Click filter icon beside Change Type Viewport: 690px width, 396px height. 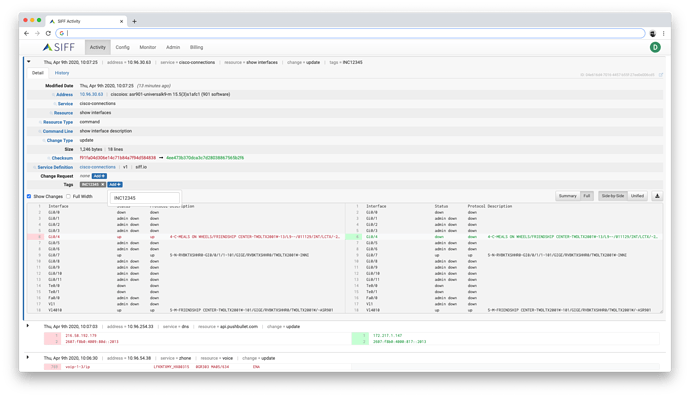[x=44, y=141]
